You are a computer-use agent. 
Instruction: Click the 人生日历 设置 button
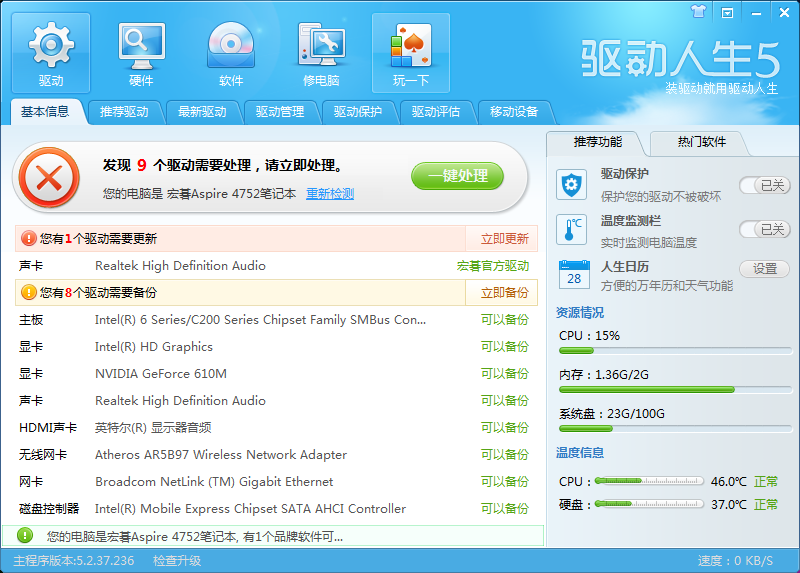click(x=765, y=268)
